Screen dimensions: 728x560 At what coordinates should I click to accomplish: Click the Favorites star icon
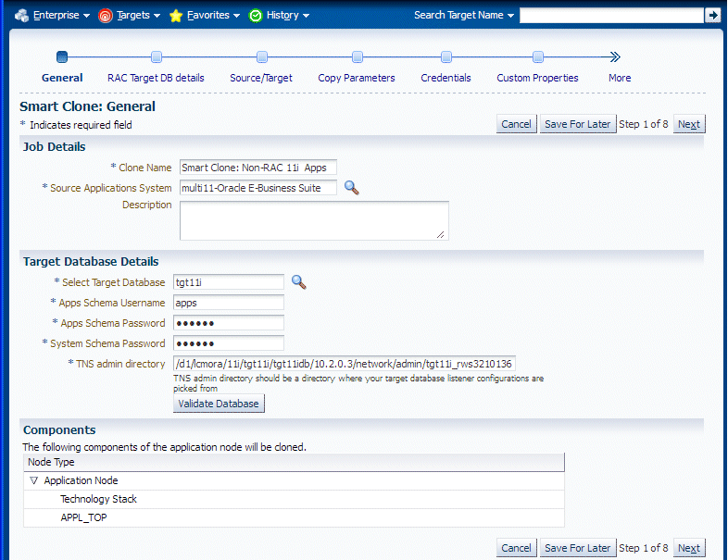coord(175,16)
